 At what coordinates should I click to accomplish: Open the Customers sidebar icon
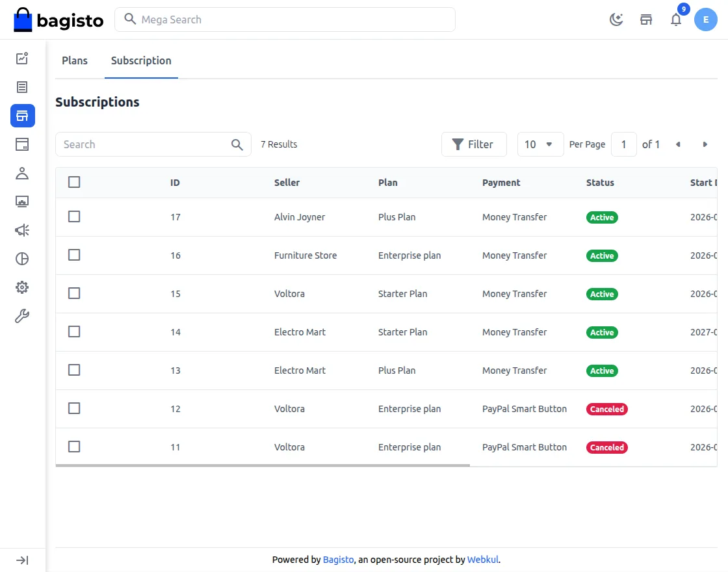[x=22, y=173]
